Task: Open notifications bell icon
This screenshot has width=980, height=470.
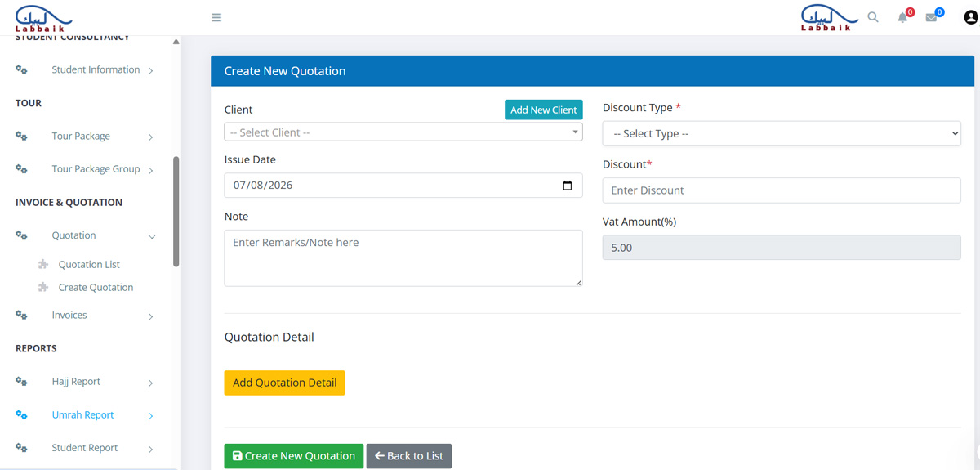Action: [x=902, y=18]
